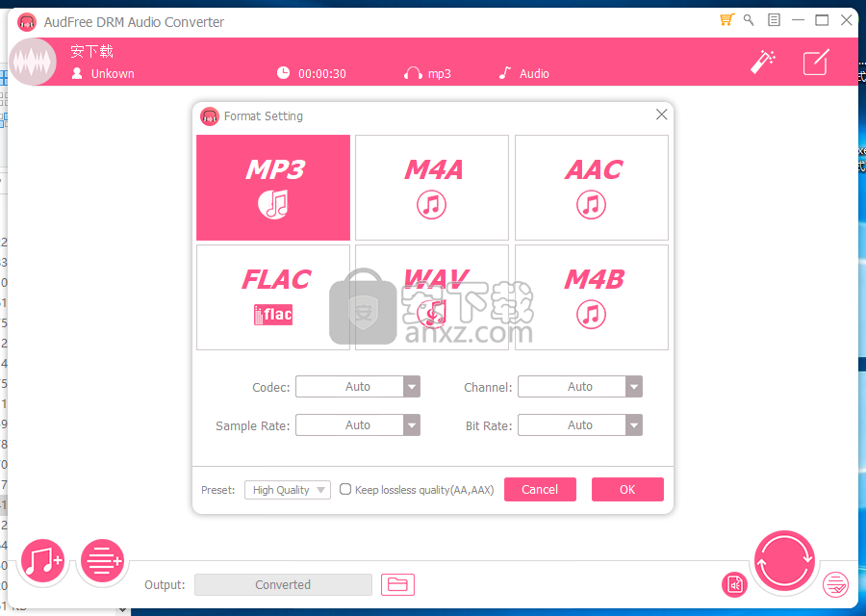Viewport: 866px width, 616px height.
Task: Open the Channel dropdown
Action: pyautogui.click(x=580, y=387)
